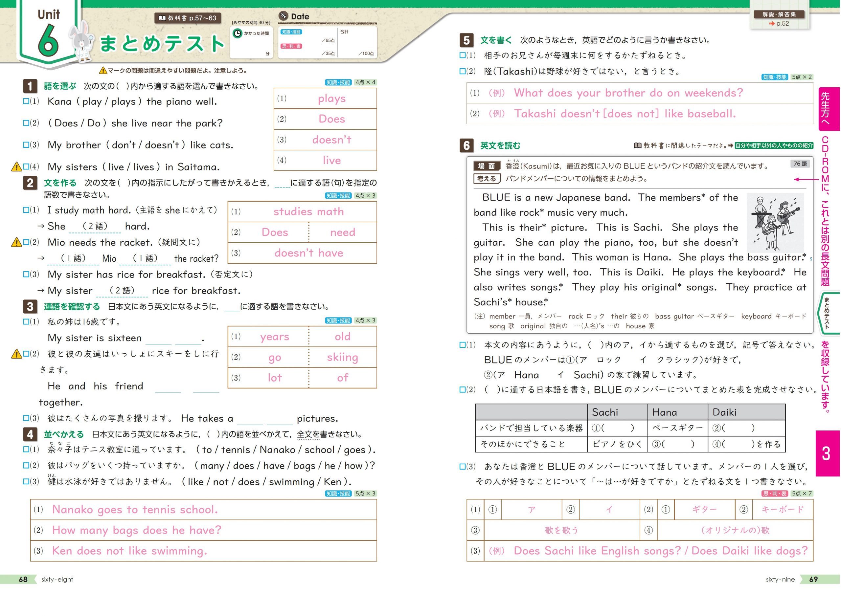The height and width of the screenshot is (616, 841).
Task: Click the 5点×3 score label
Action: pos(366,493)
